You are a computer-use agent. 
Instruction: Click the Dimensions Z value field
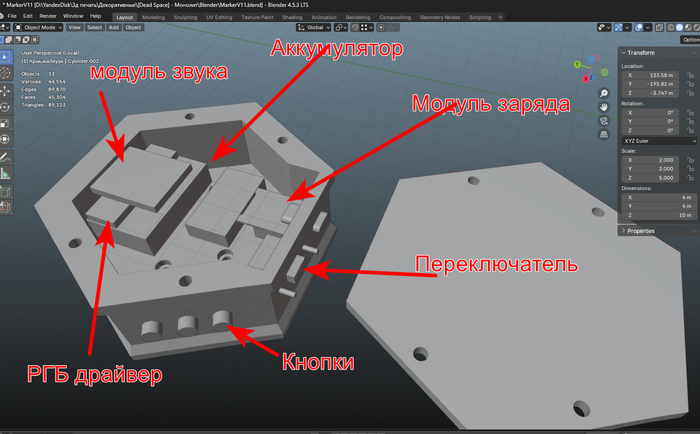[658, 215]
